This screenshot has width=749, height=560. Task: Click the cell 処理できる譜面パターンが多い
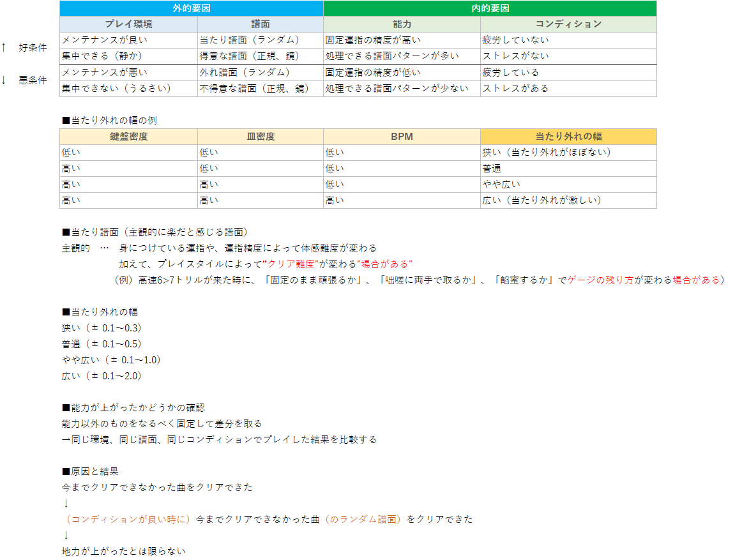click(402, 56)
